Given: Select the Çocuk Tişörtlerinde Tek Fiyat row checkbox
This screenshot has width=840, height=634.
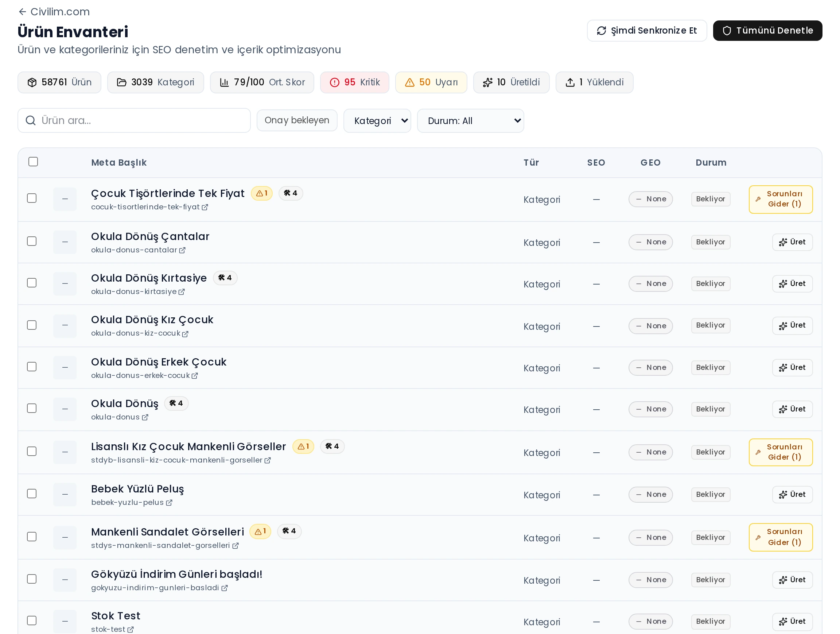Looking at the screenshot, I should pyautogui.click(x=32, y=198).
